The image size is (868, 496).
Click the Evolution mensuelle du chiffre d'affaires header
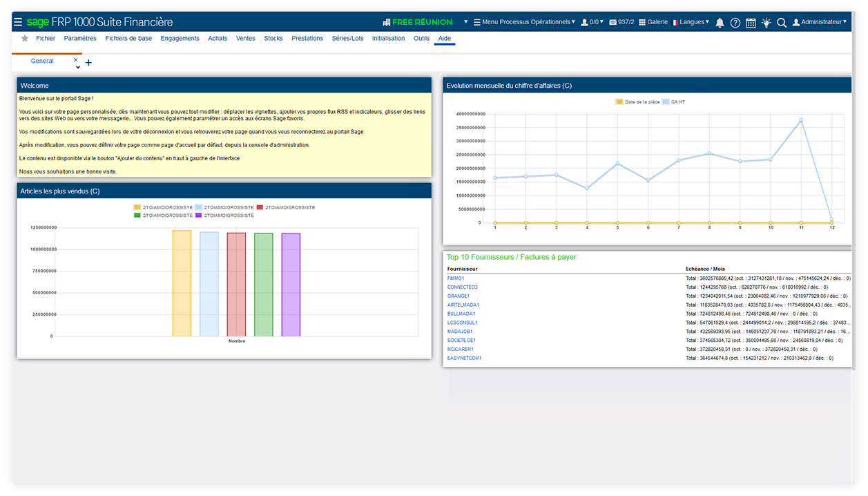point(646,86)
